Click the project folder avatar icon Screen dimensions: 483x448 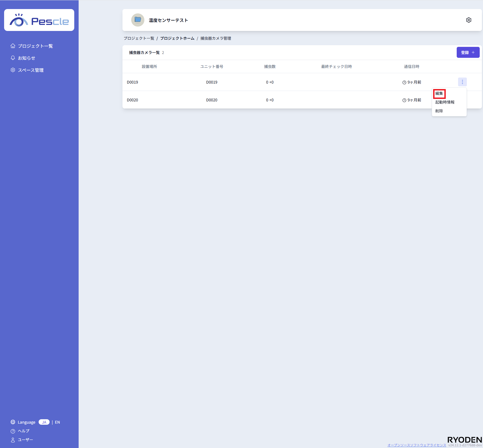click(138, 20)
